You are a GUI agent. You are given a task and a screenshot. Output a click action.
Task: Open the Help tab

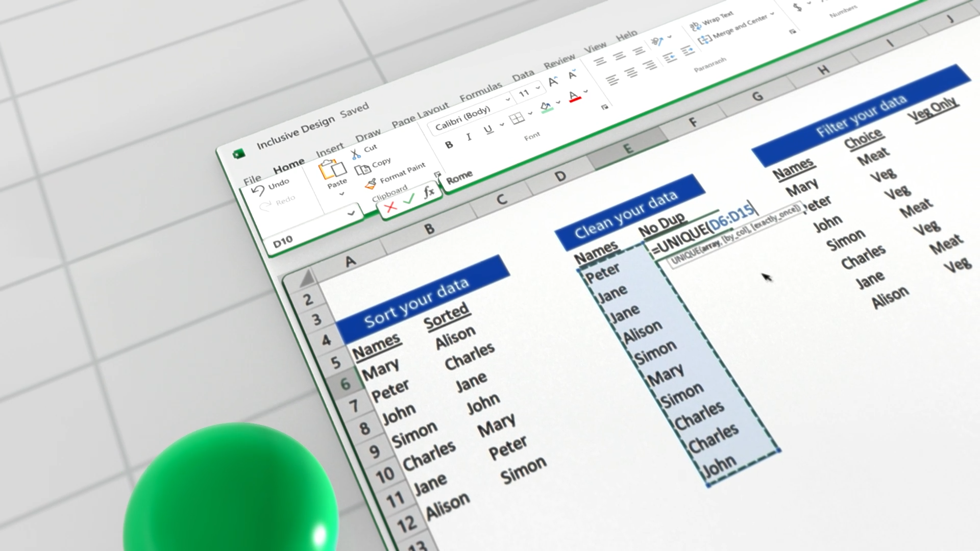[x=626, y=35]
